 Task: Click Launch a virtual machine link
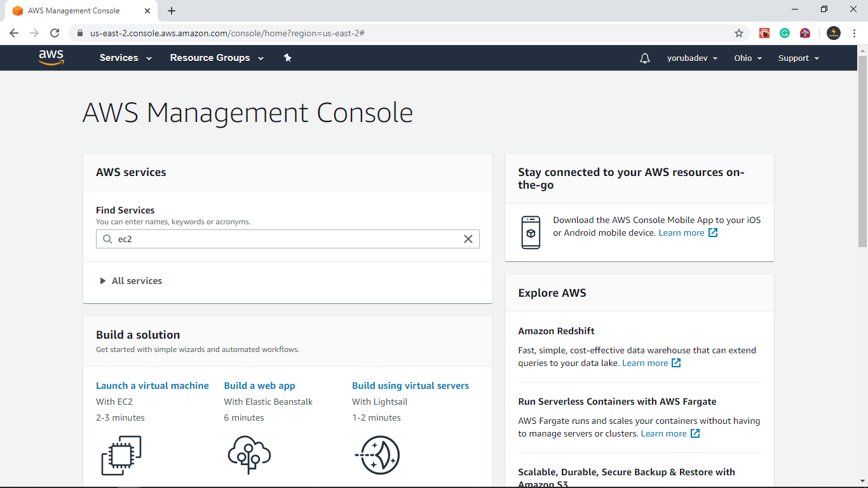[x=153, y=386]
